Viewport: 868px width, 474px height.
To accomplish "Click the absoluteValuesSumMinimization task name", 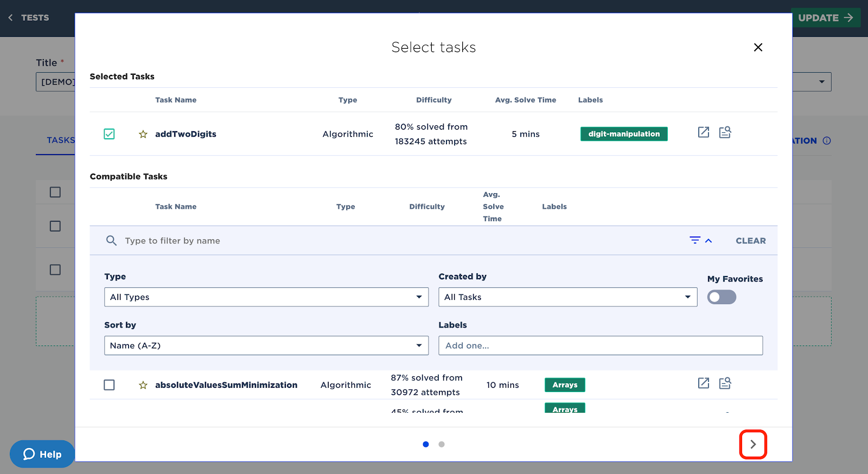I will tap(226, 385).
